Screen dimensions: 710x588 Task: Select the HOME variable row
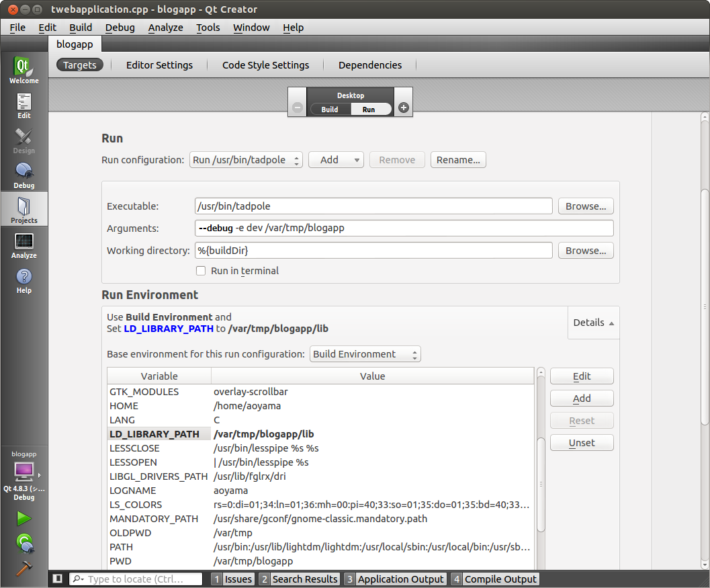[x=320, y=406]
